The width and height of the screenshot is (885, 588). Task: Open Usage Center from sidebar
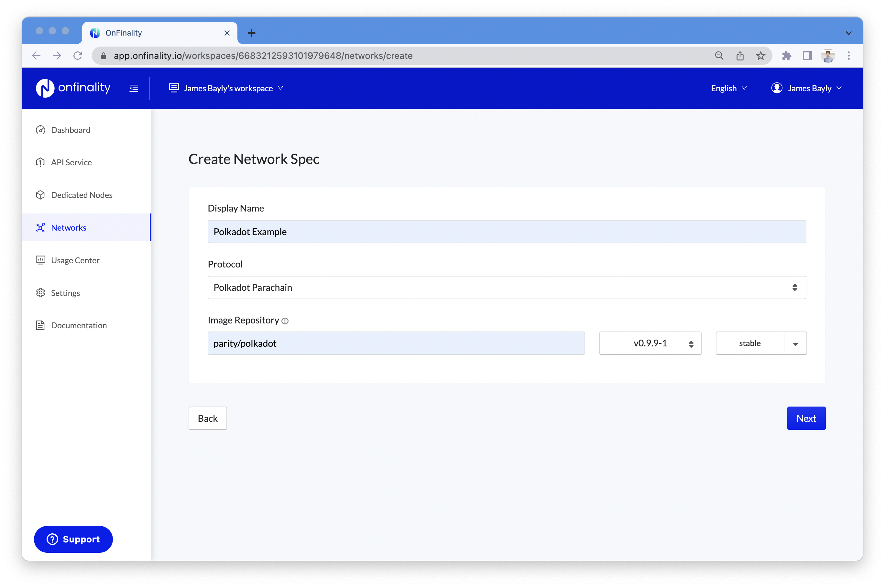point(75,260)
